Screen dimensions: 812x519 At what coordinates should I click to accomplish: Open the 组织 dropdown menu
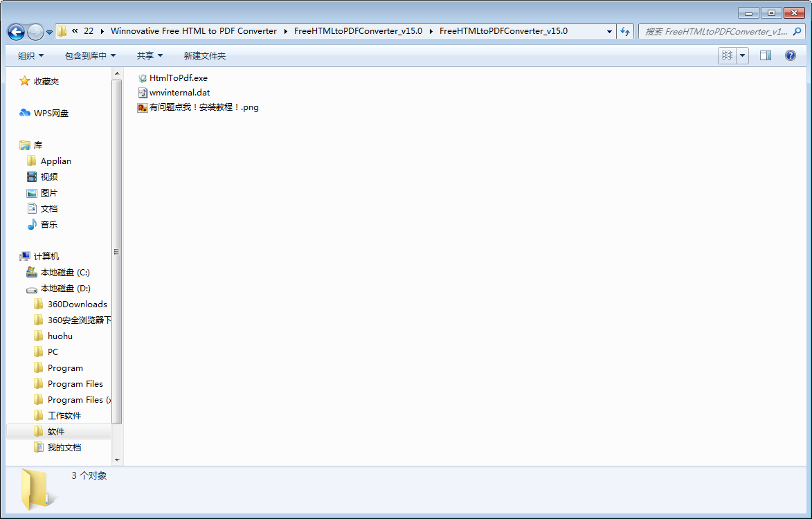pos(30,55)
